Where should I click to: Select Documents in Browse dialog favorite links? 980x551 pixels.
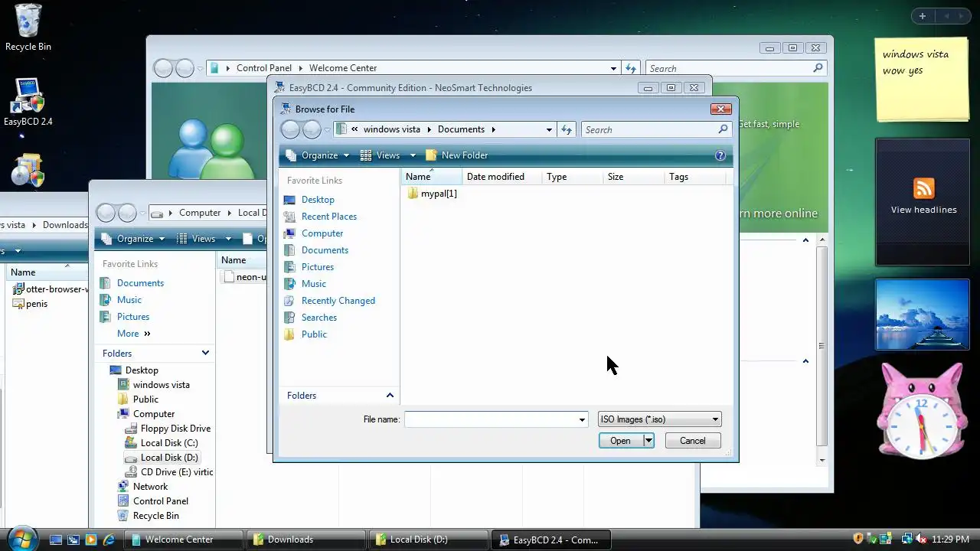325,250
